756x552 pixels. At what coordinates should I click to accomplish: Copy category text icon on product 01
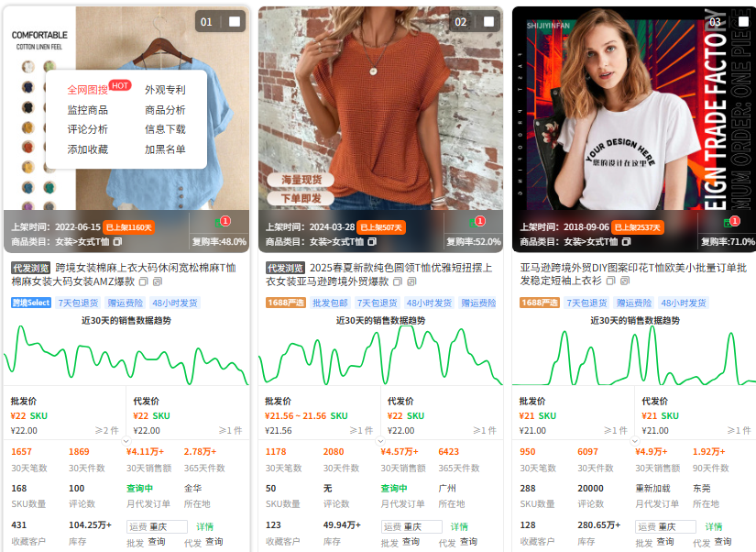(117, 242)
